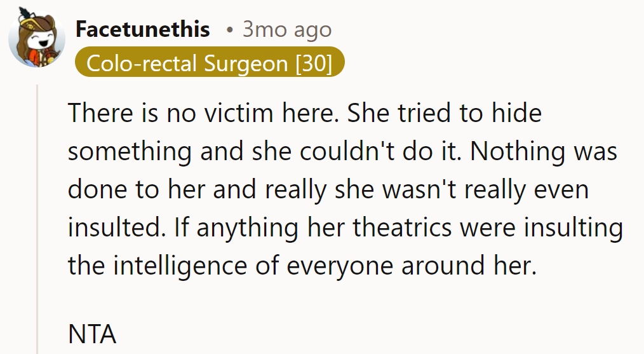644x354 pixels.
Task: Open the Facetunethis username profile link
Action: click(142, 29)
